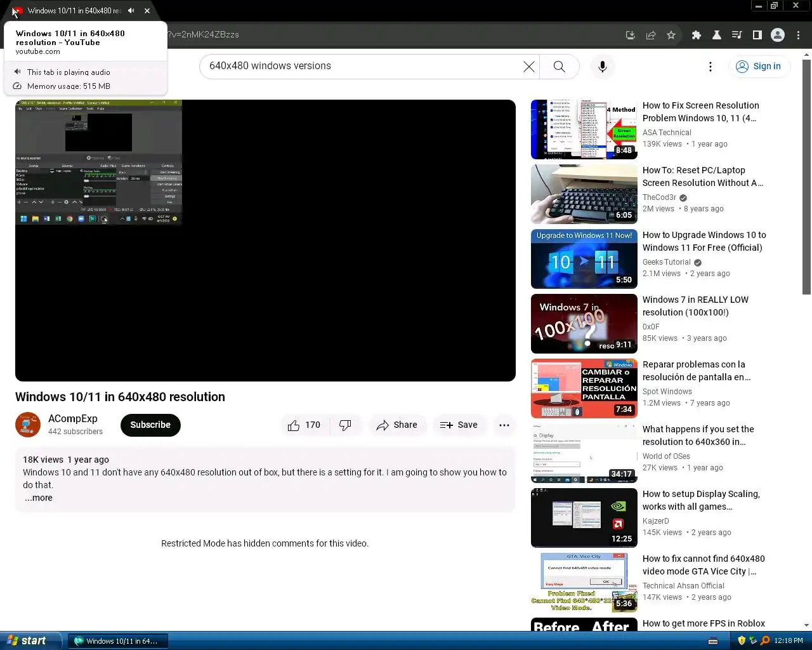Bookmark this page with the star icon
The image size is (812, 650).
point(671,35)
